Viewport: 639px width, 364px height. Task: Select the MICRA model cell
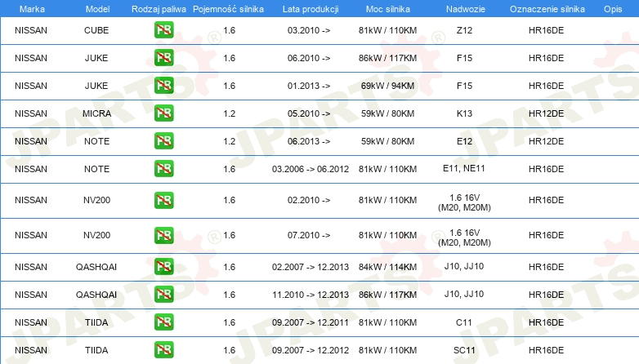(x=96, y=113)
